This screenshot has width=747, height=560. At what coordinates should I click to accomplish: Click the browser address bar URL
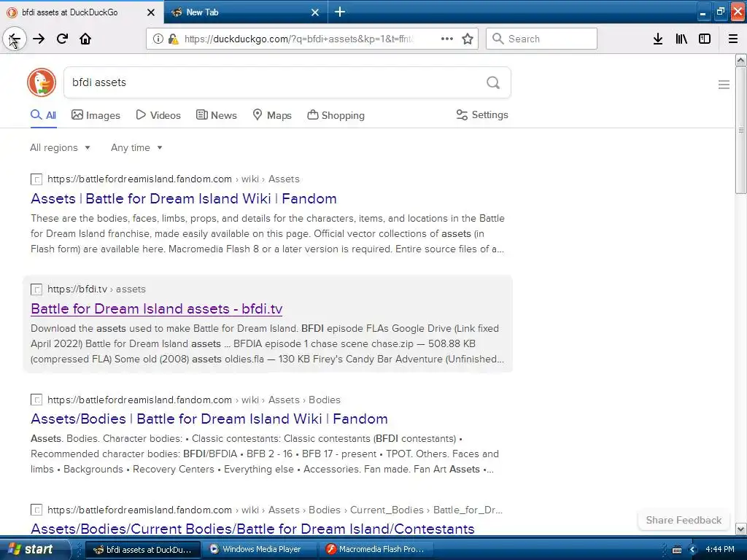(299, 39)
